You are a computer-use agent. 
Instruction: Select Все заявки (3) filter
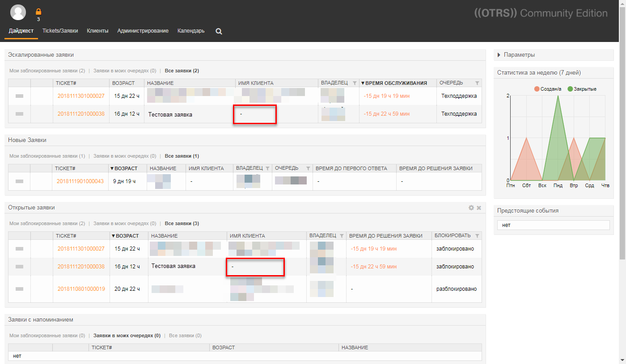(x=182, y=223)
